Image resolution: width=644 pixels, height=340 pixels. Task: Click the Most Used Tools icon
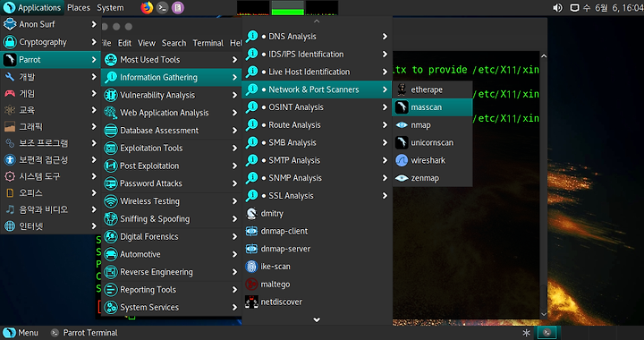111,60
